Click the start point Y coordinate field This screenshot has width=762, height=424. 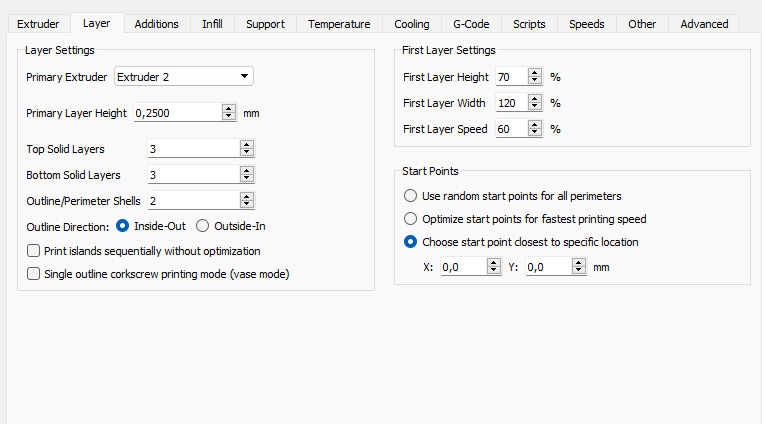pyautogui.click(x=548, y=267)
